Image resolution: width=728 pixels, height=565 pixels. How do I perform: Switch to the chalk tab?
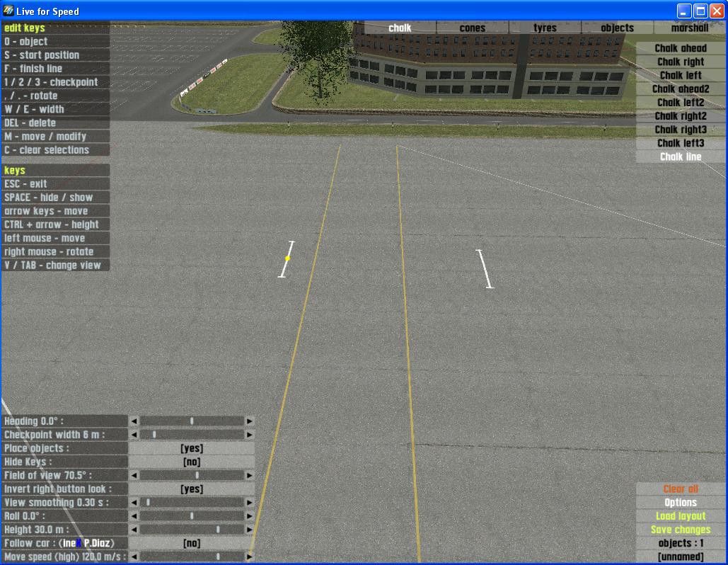pos(400,28)
